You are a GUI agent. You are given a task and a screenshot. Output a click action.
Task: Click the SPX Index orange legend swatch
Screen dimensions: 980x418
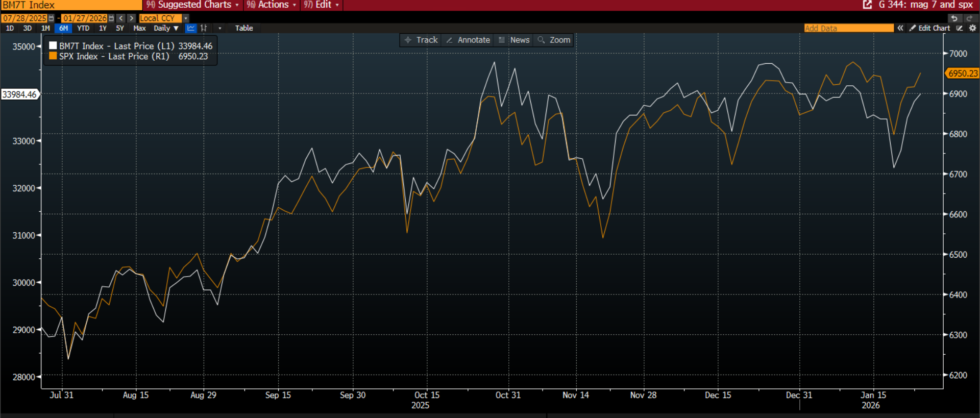53,56
